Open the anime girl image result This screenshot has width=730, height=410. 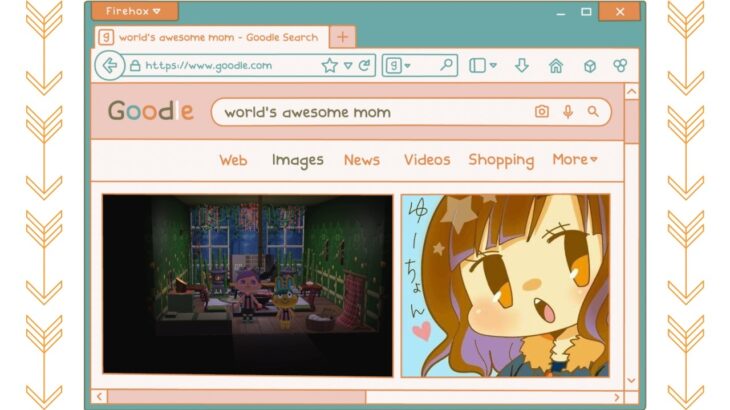[x=506, y=285]
